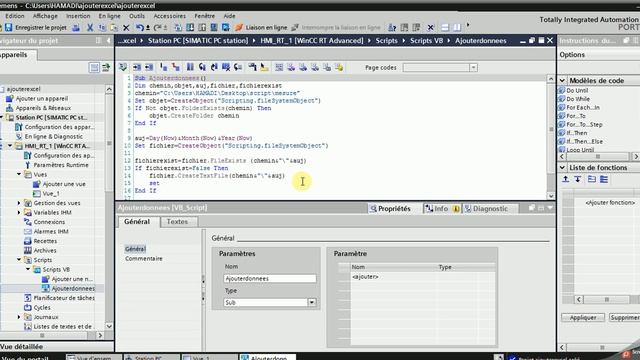The height and width of the screenshot is (360, 640).
Task: Click the <ajouter> parameter cell
Action: coord(365,276)
